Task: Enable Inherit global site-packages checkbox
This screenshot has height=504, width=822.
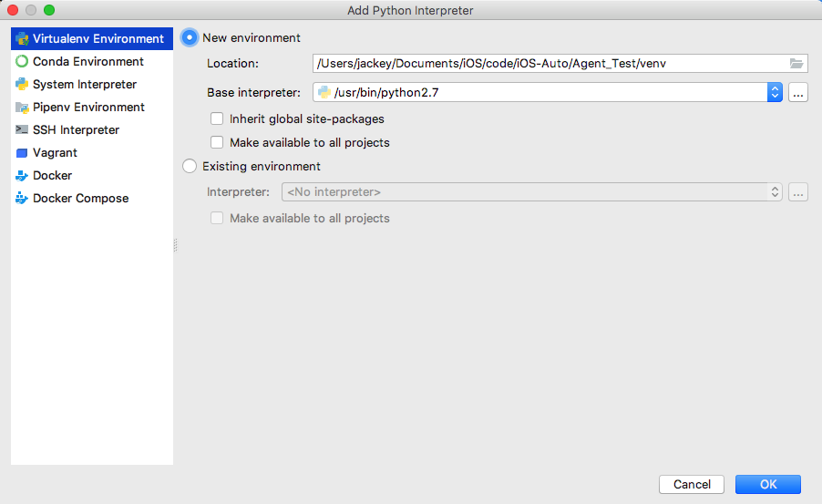Action: pos(217,119)
